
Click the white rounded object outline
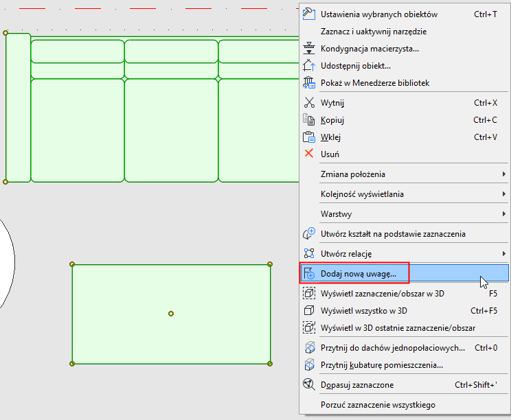click(x=7, y=263)
